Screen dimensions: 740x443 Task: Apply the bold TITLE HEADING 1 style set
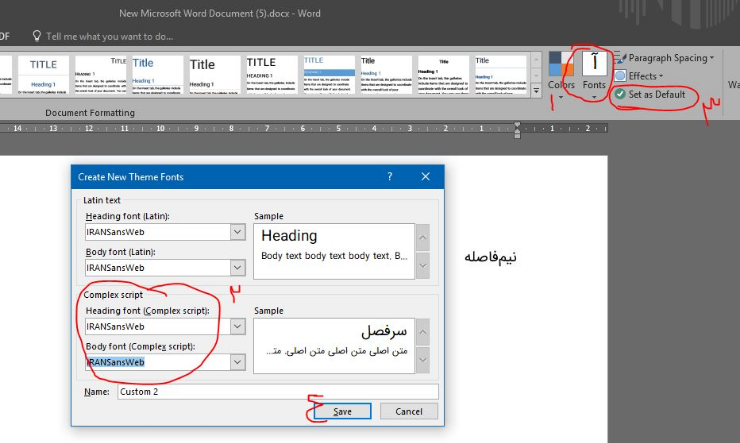coord(272,75)
